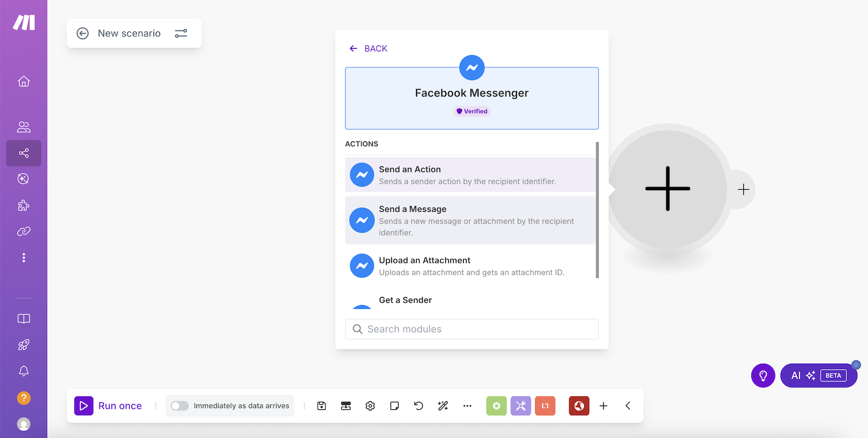The width and height of the screenshot is (868, 438).
Task: Click the auto-align magic wand icon
Action: 443,406
